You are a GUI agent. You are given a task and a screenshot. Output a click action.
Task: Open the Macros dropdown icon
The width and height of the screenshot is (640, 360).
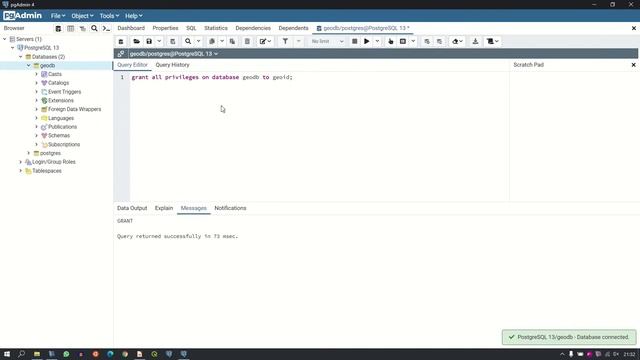[493, 41]
